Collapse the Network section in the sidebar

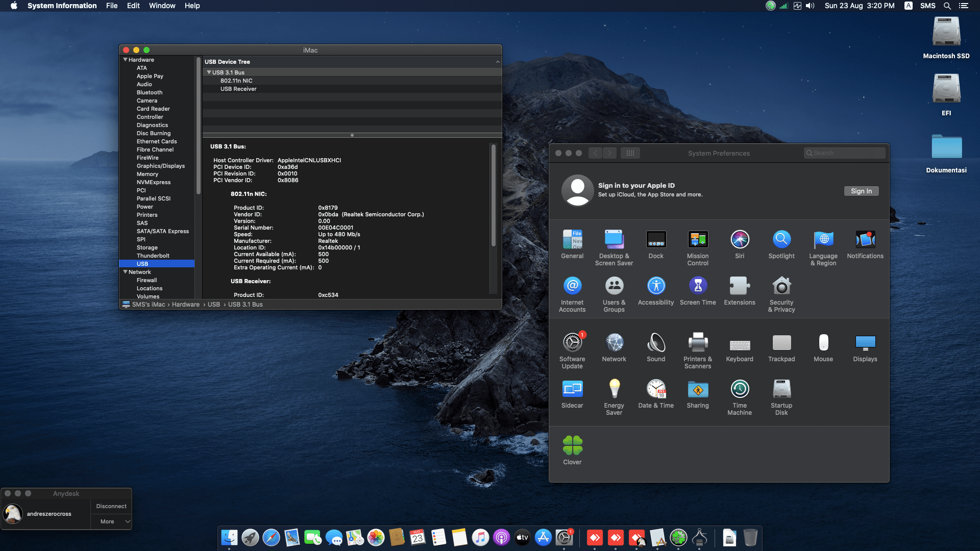pos(126,272)
